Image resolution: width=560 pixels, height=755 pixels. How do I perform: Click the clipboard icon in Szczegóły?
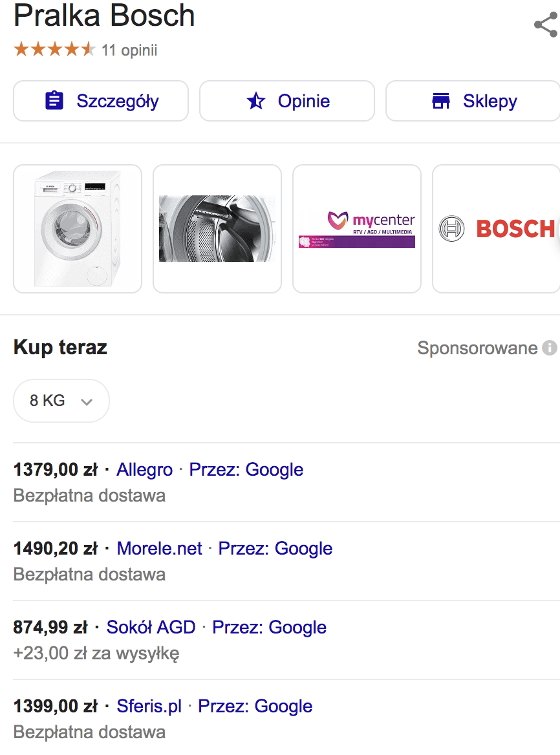point(54,101)
